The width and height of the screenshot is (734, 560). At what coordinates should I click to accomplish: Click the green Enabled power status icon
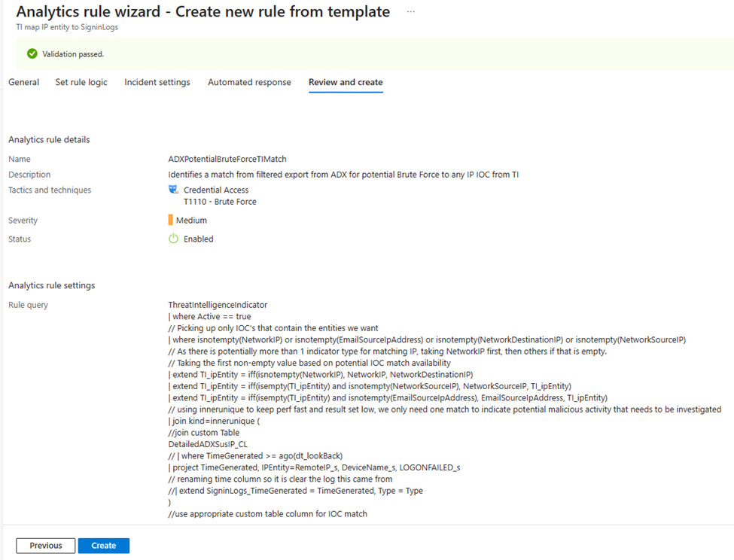pyautogui.click(x=173, y=239)
